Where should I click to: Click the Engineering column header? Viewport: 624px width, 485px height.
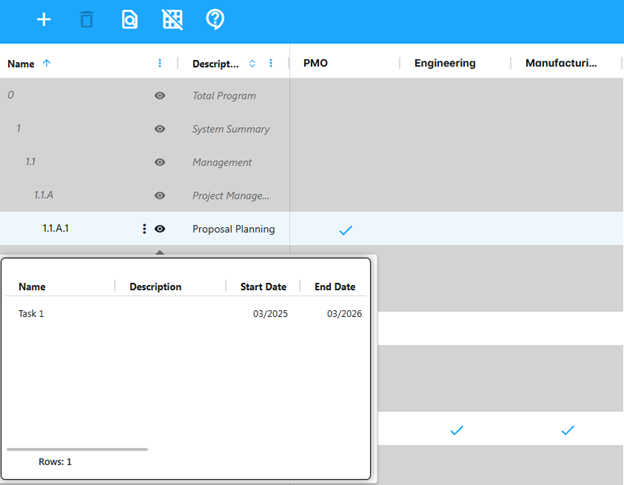tap(445, 63)
